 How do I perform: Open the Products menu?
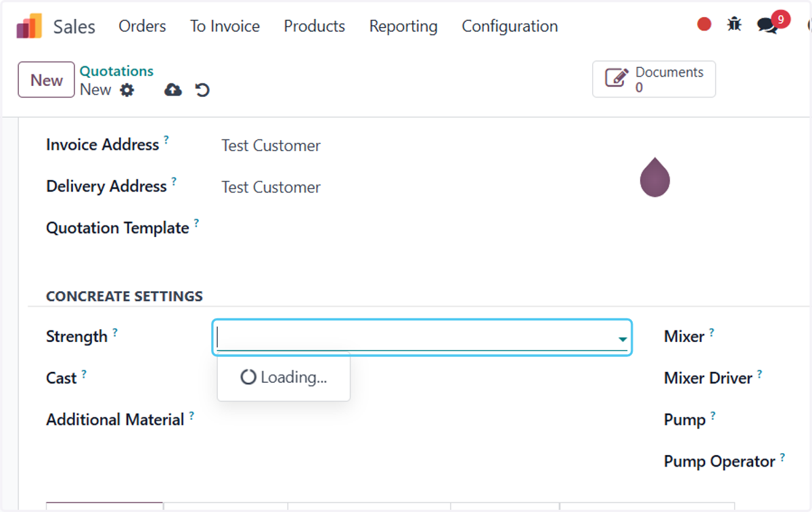click(315, 26)
